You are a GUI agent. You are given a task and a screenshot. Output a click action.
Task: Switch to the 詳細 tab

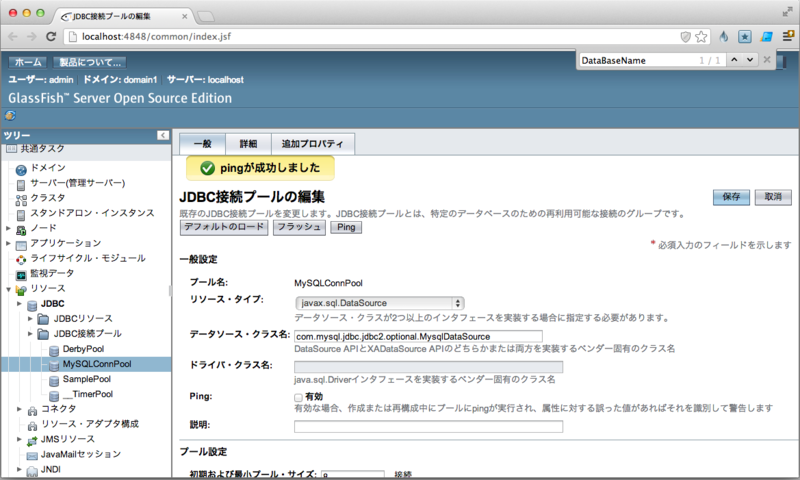click(247, 144)
